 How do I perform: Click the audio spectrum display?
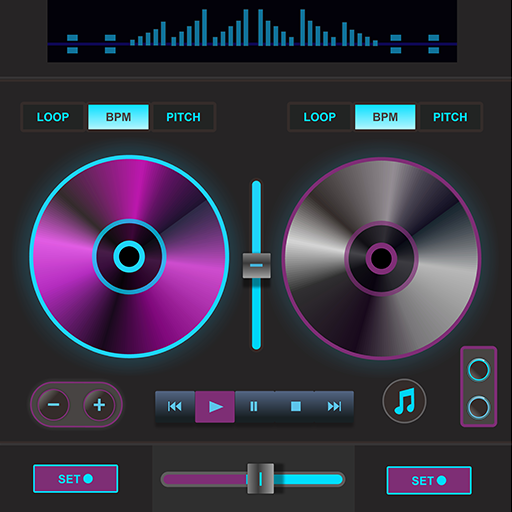(x=252, y=31)
